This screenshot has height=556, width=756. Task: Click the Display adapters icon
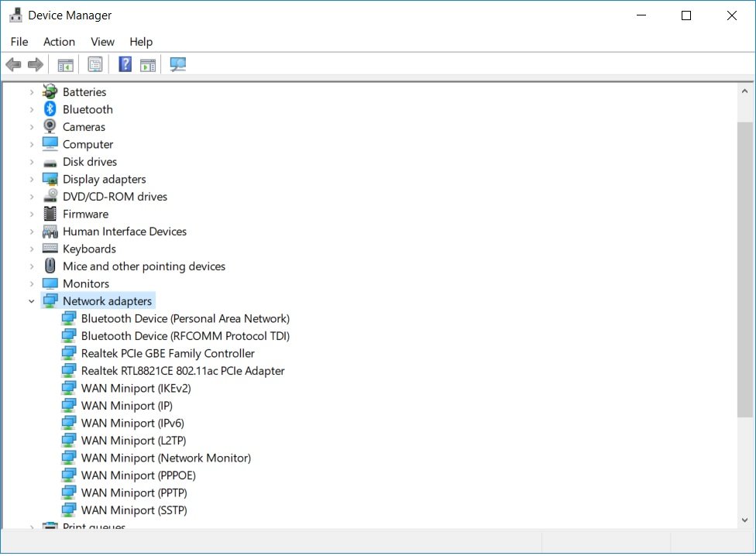tap(50, 179)
